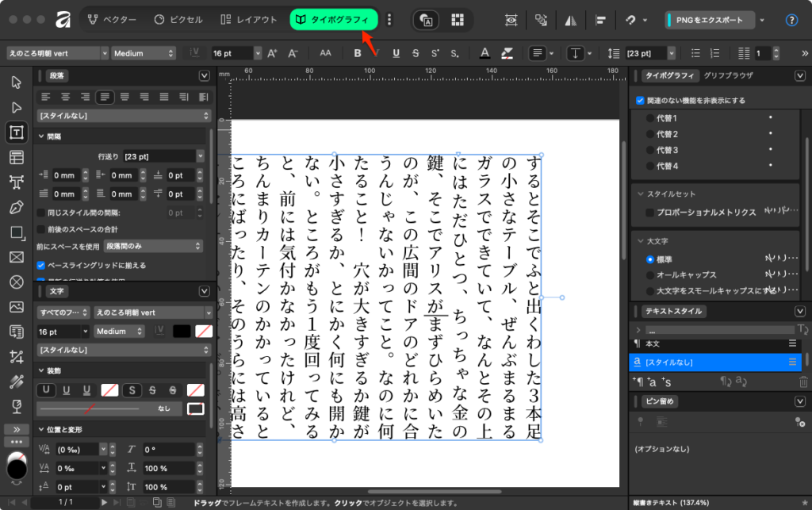Click the black text color swatch in 文字 panel

coord(182,331)
